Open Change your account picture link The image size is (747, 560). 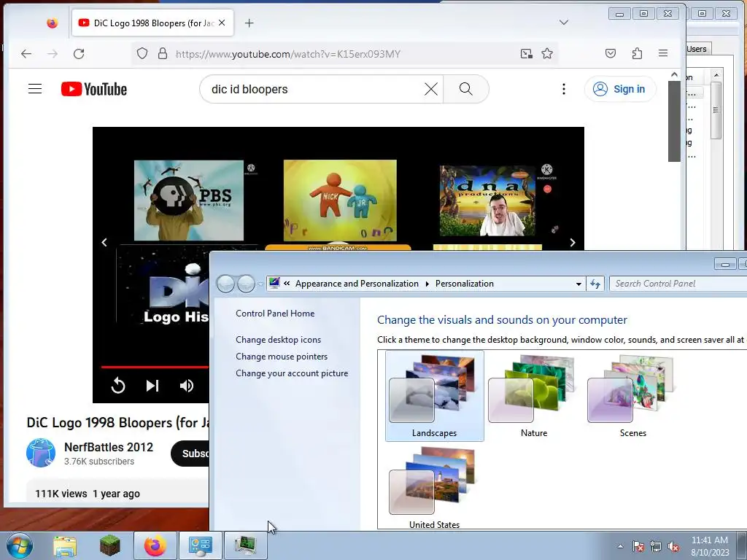point(292,373)
